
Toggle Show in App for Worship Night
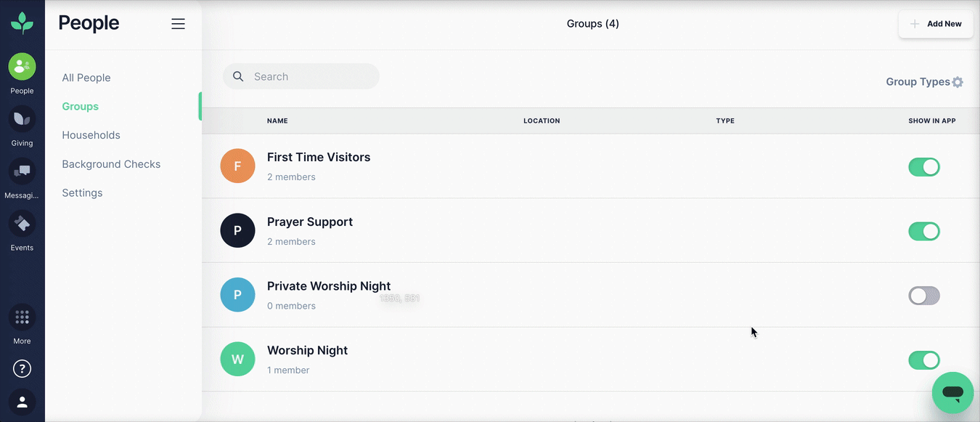tap(924, 360)
